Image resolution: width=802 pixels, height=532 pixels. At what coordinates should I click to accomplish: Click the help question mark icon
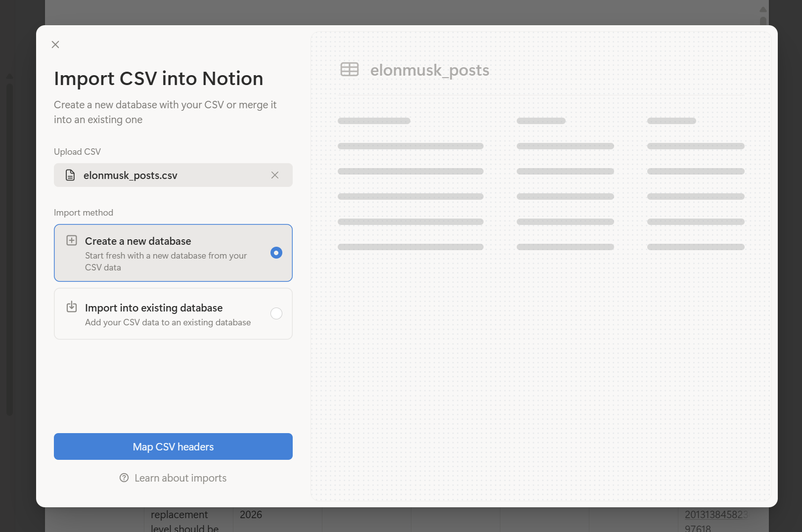[x=124, y=478]
